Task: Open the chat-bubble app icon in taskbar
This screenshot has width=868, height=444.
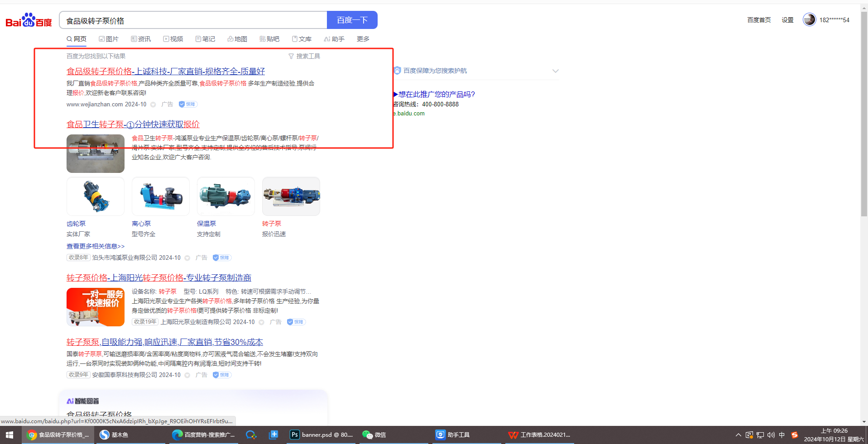Action: pyautogui.click(x=251, y=435)
